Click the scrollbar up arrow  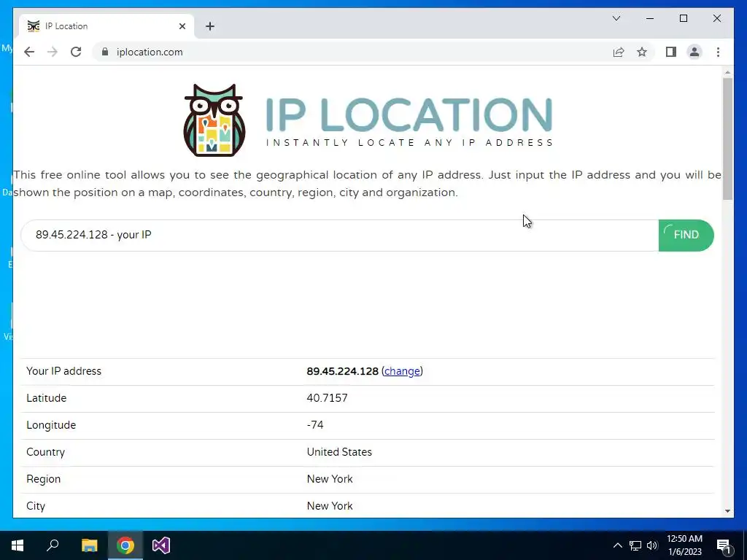(727, 72)
